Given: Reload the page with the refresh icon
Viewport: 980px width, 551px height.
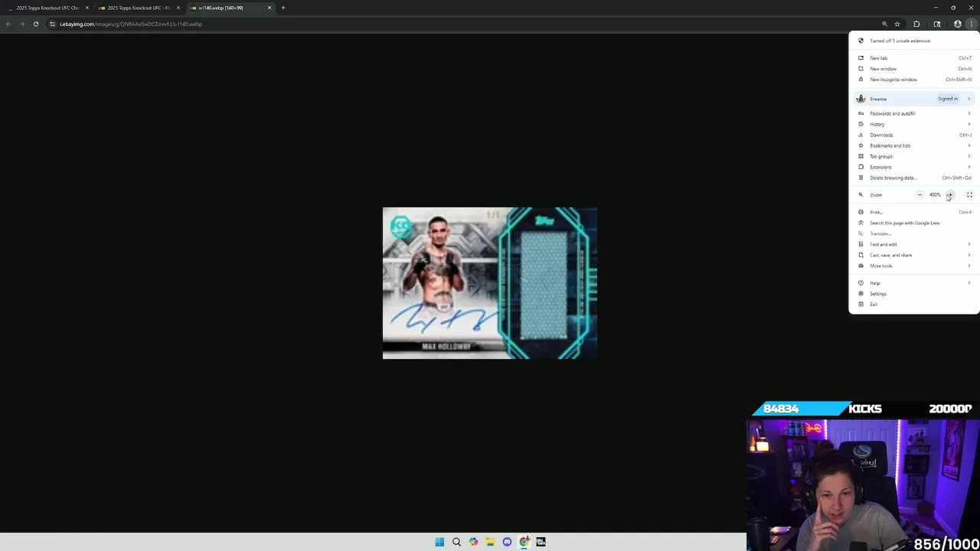Looking at the screenshot, I should pyautogui.click(x=35, y=24).
